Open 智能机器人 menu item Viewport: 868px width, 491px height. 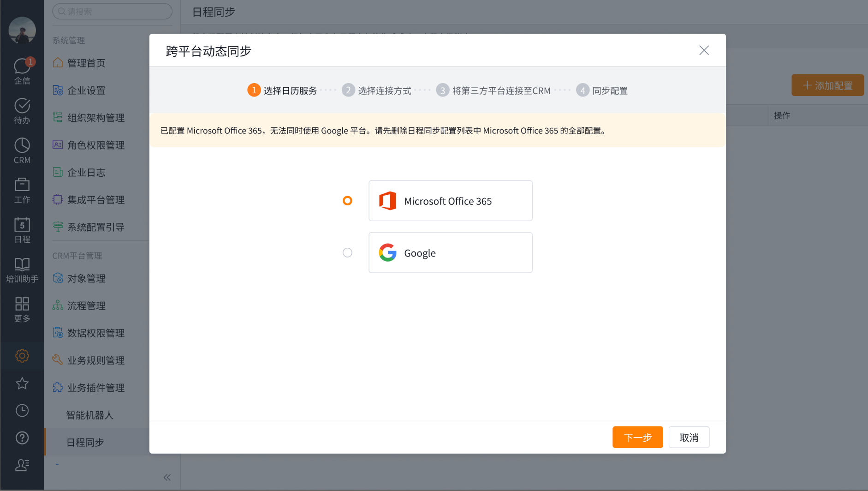pos(89,415)
